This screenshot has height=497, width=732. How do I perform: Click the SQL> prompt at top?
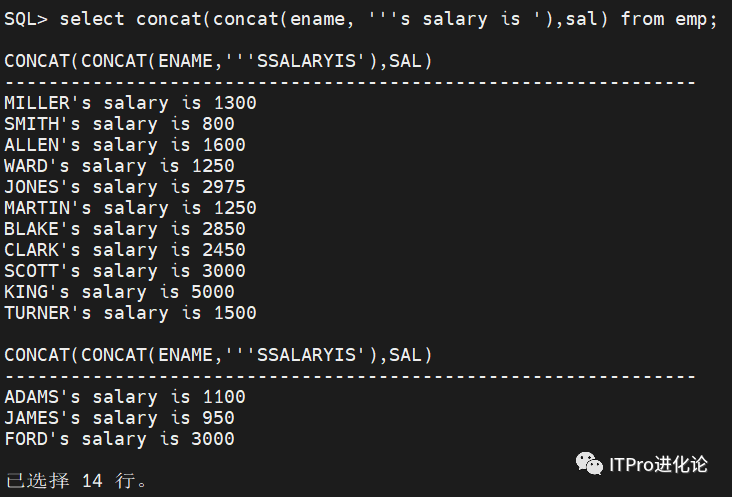click(26, 19)
